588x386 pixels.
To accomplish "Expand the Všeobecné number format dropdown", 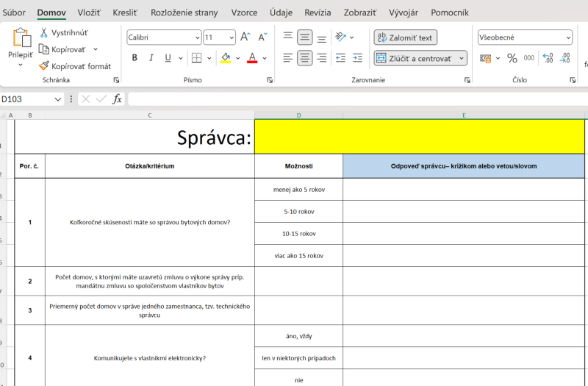I will coord(568,37).
